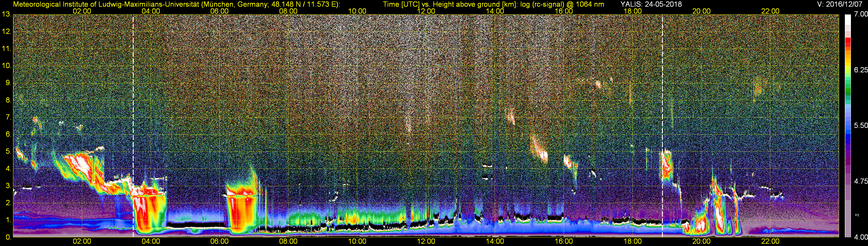Click the 9. km height axis label

coord(8,83)
